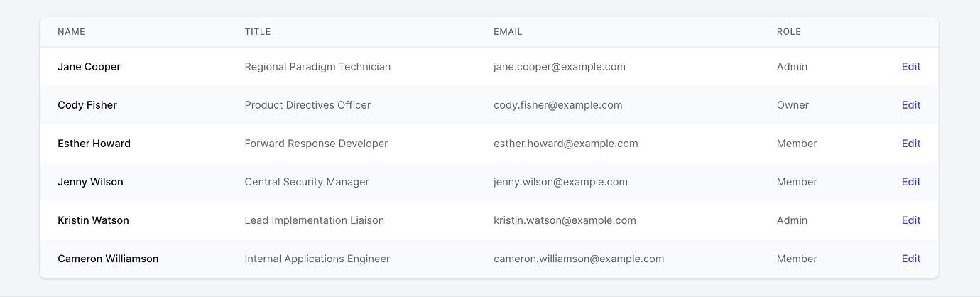Select email kristin.watson@example.com
This screenshot has height=297, width=980.
(565, 220)
